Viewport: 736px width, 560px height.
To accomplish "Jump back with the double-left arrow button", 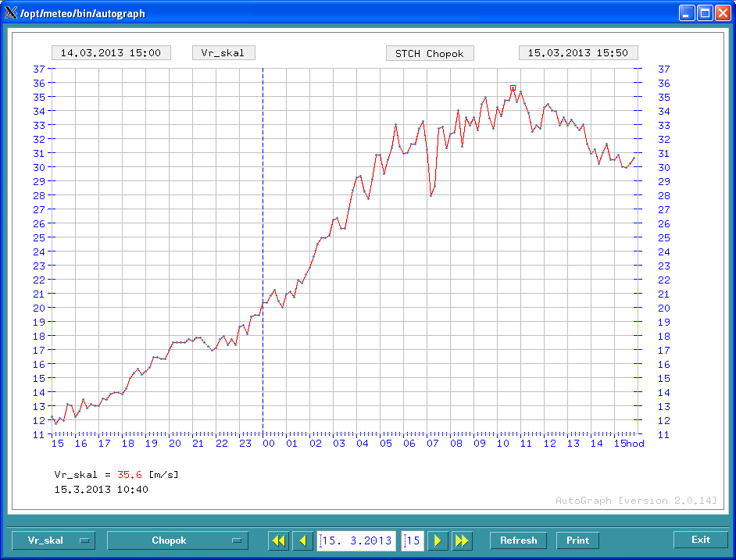I will [x=278, y=540].
